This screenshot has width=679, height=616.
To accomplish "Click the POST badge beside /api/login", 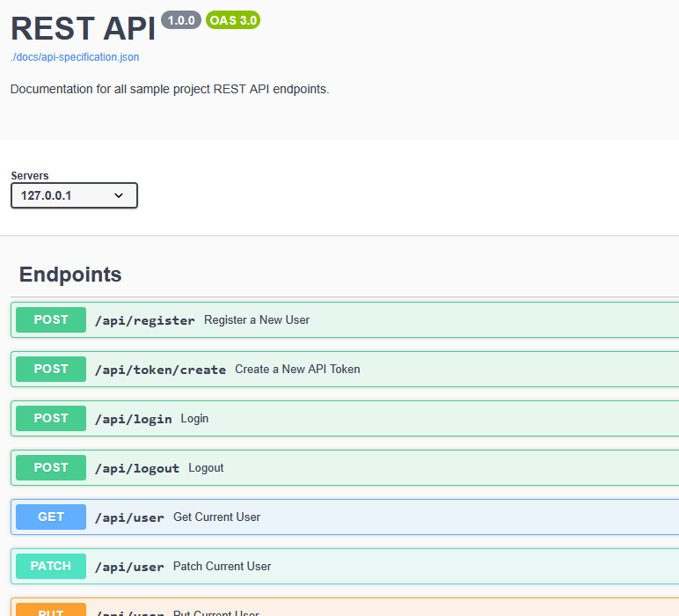I will tap(51, 419).
